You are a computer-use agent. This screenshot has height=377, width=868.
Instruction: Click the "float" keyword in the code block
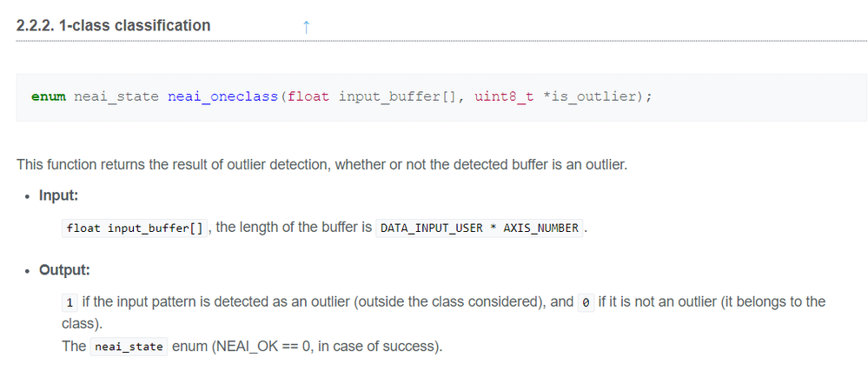pos(308,96)
